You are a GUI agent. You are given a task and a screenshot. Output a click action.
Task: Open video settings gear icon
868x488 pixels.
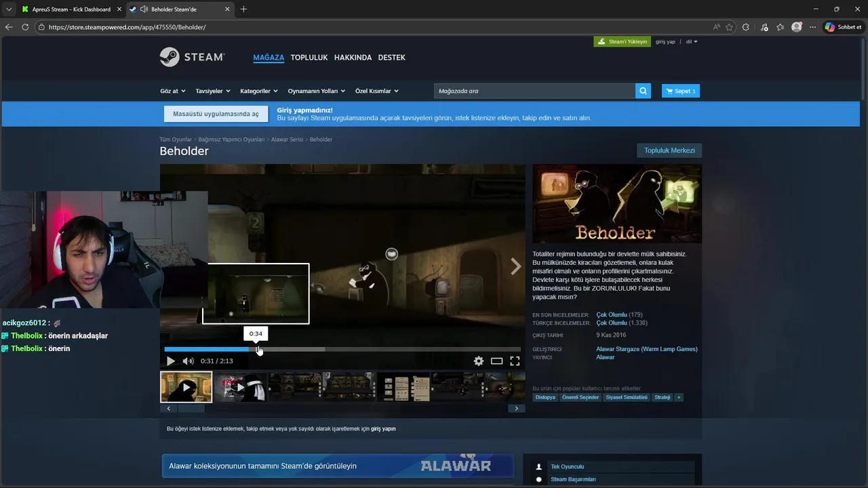pyautogui.click(x=479, y=361)
